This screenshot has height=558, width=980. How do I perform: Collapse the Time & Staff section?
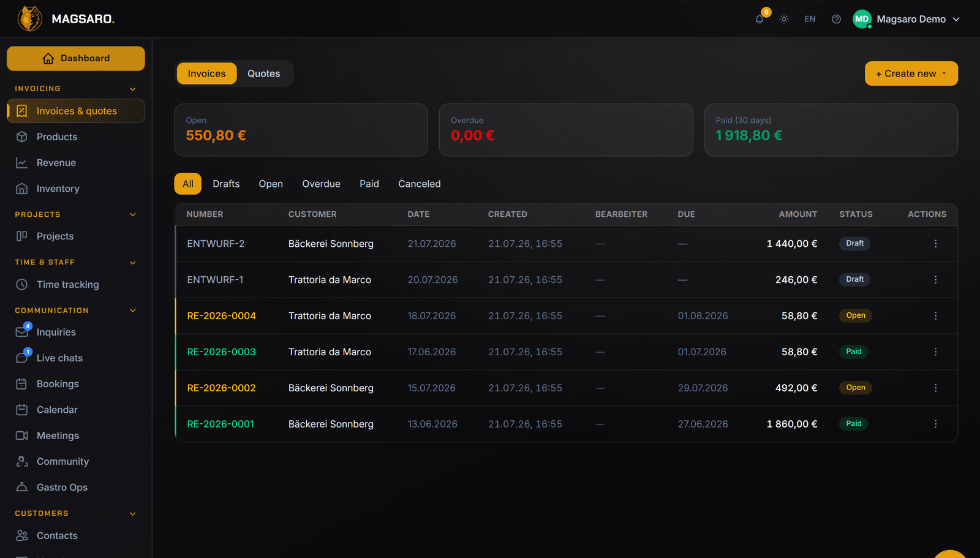133,262
